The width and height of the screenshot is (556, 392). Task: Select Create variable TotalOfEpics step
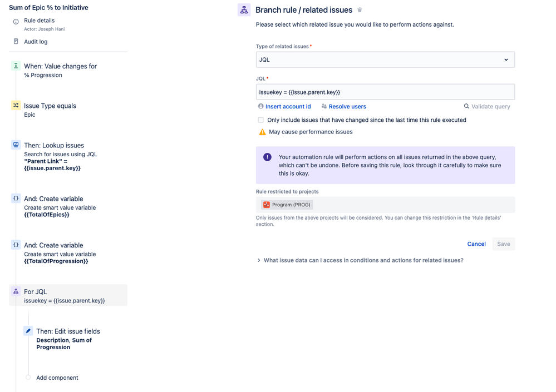pos(60,206)
